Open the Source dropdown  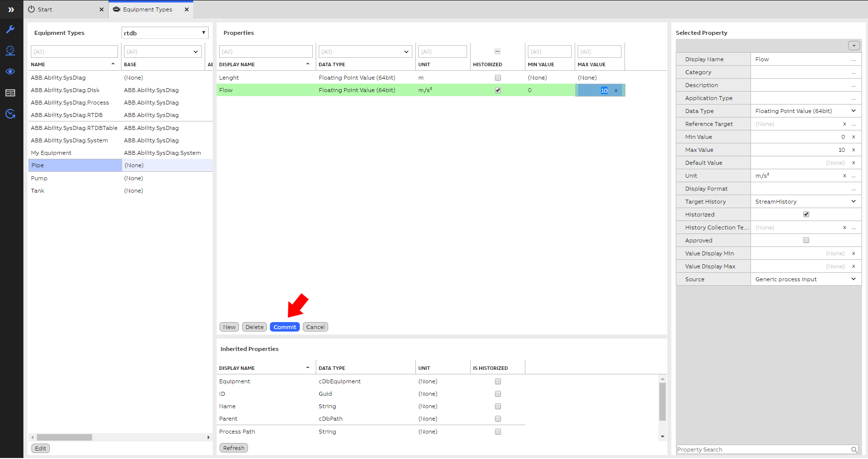coord(854,279)
